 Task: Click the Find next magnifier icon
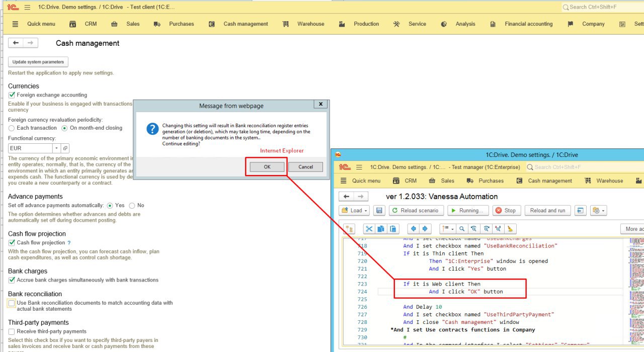click(486, 229)
